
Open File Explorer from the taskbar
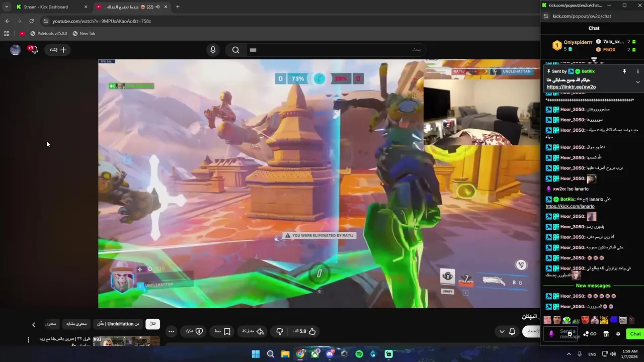click(x=285, y=354)
